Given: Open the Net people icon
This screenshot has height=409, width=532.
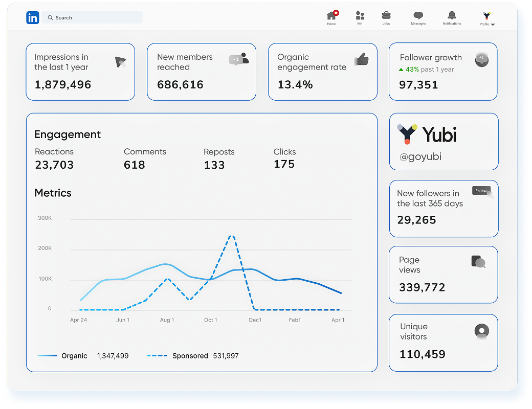Looking at the screenshot, I should 360,16.
